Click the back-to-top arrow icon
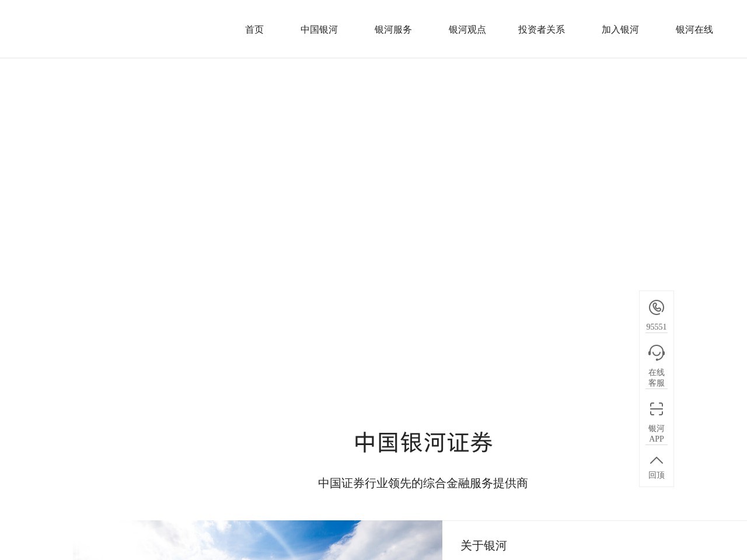 pos(657,460)
